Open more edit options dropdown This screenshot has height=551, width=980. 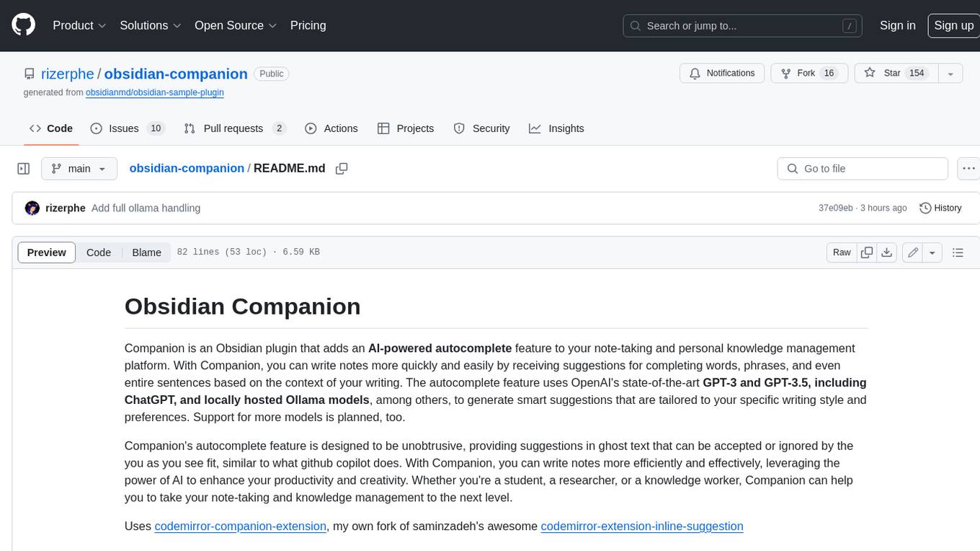[932, 252]
